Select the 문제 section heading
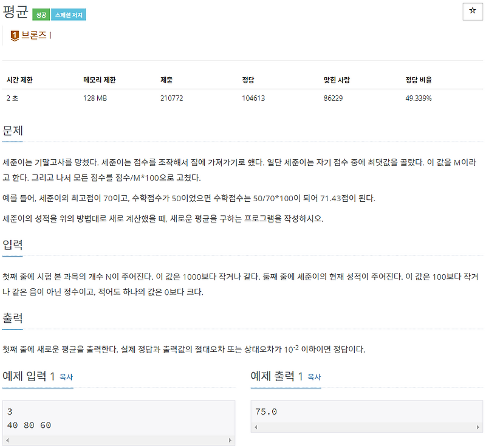The width and height of the screenshot is (486, 448). click(x=11, y=130)
